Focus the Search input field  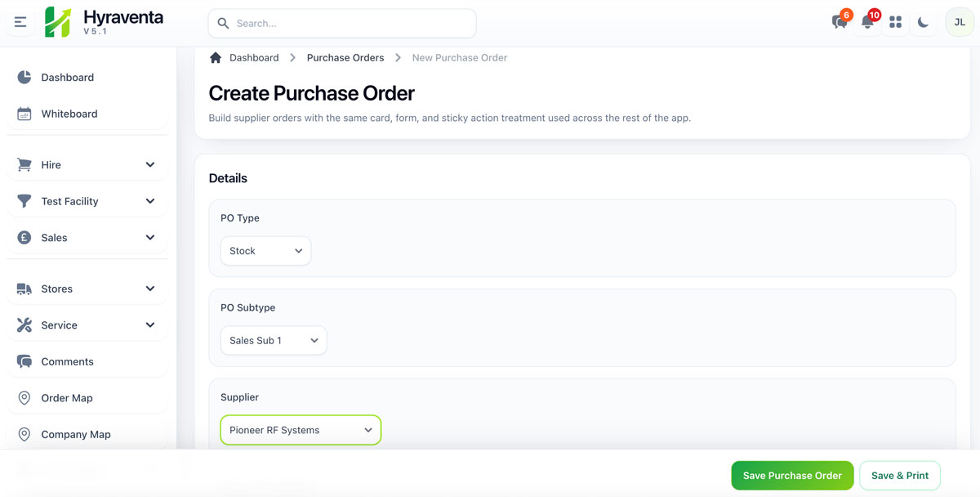(342, 24)
